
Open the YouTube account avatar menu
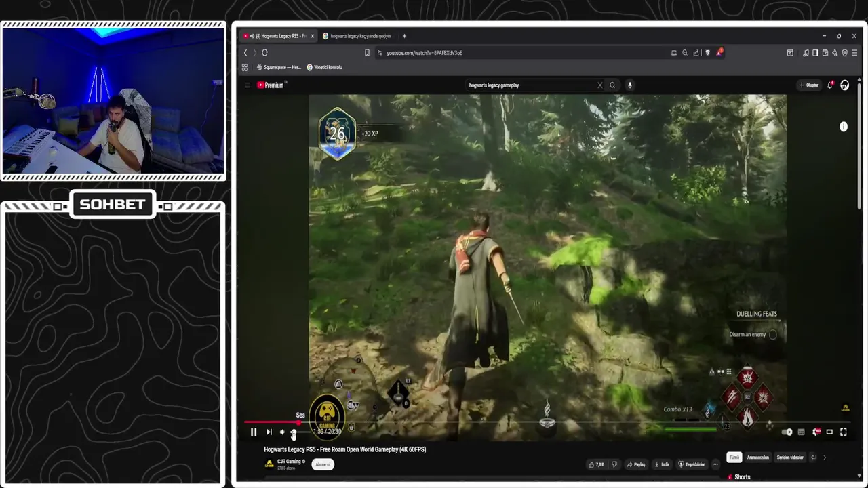point(844,85)
